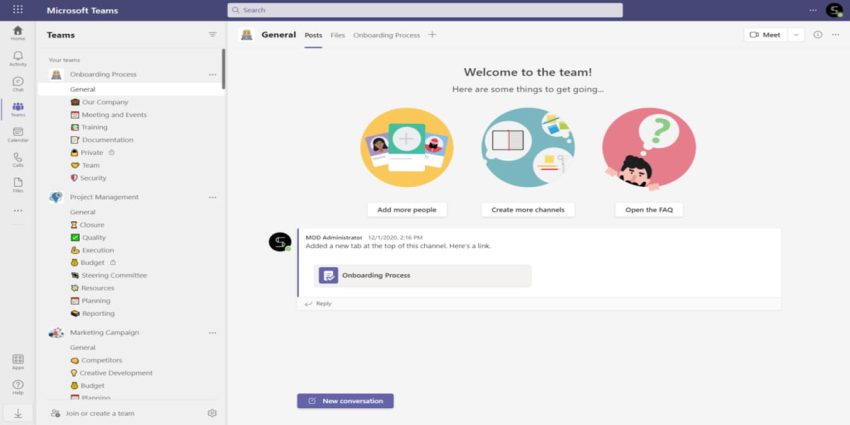Select the Teams icon in the rail
Screen dimensions: 850x425
(18, 109)
